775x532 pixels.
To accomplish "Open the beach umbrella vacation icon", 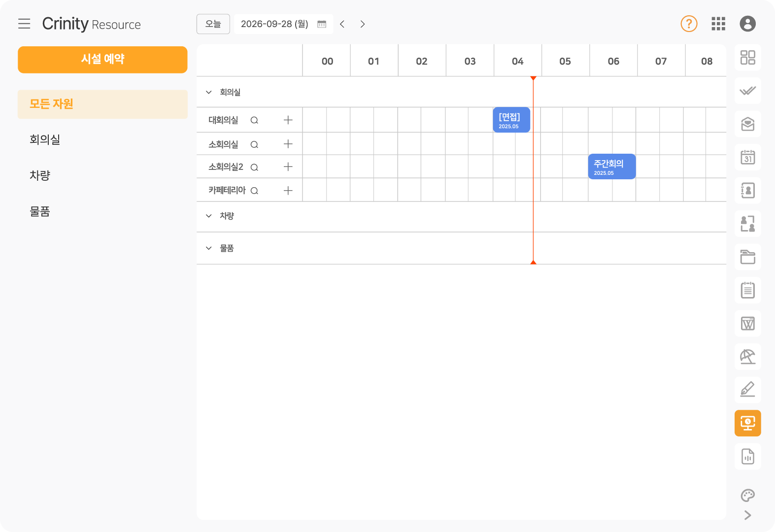I will (747, 357).
